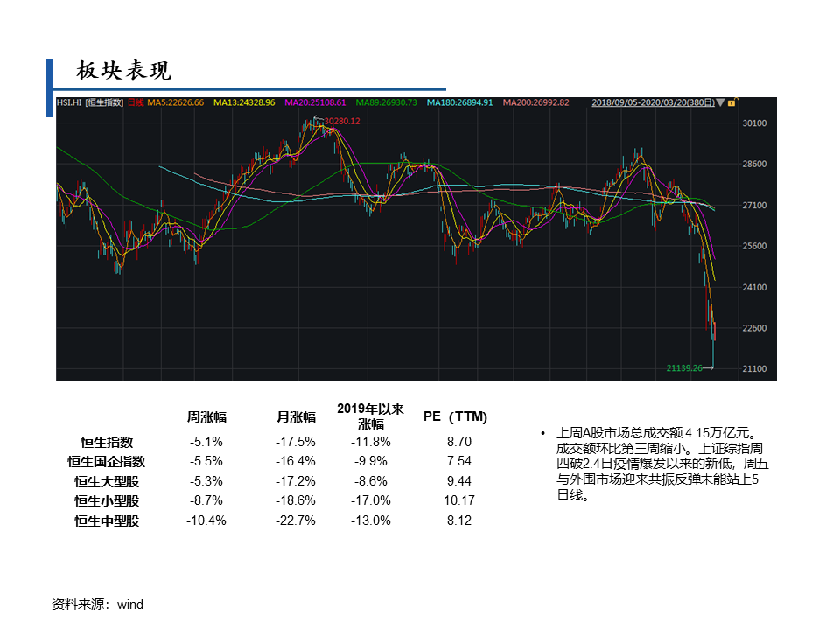Click the -9.9% since-2019 cell
Screen dimensions: 840x630
[371, 461]
